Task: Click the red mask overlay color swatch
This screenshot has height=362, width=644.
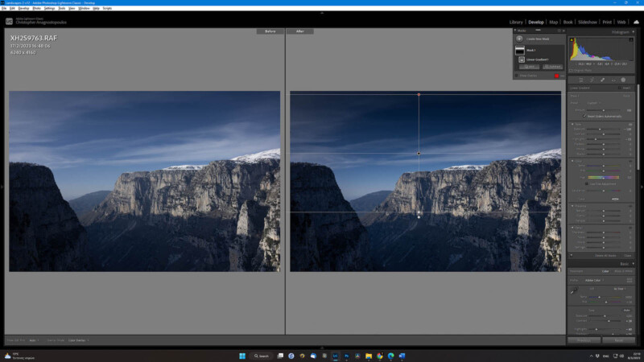Action: pyautogui.click(x=555, y=76)
